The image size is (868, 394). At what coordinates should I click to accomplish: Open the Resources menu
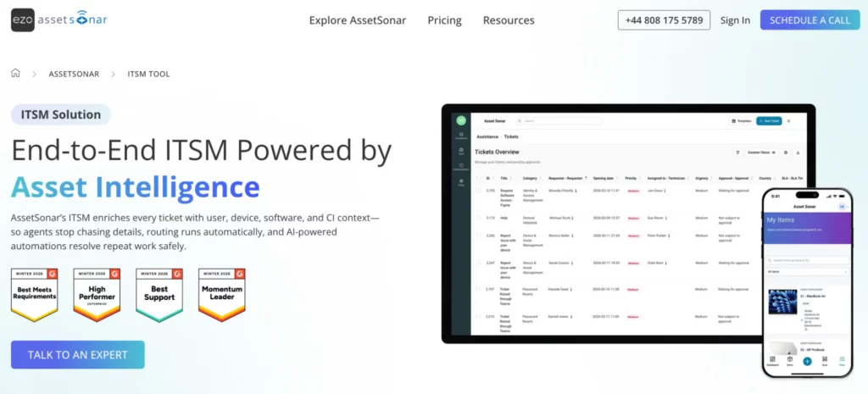[509, 20]
